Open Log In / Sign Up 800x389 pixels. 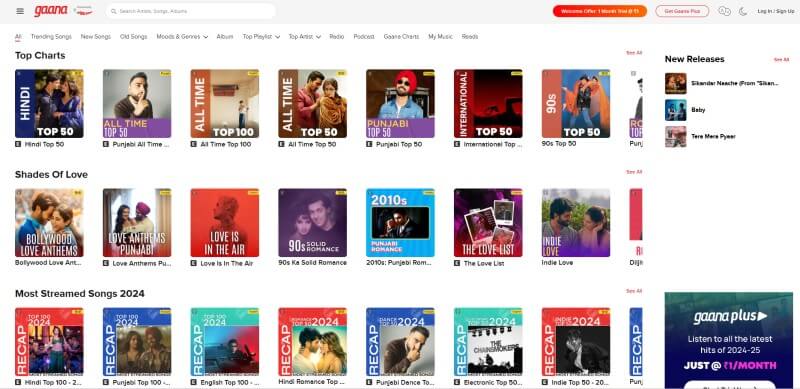776,11
